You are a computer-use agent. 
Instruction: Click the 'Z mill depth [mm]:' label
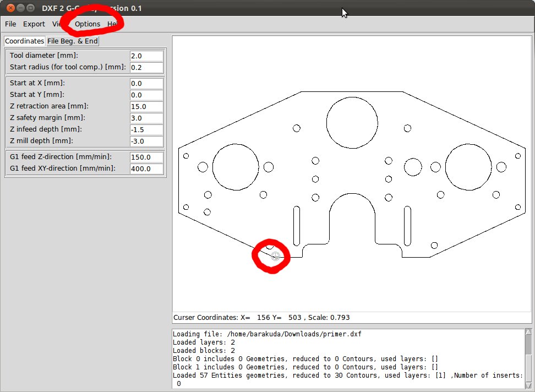[x=41, y=140]
